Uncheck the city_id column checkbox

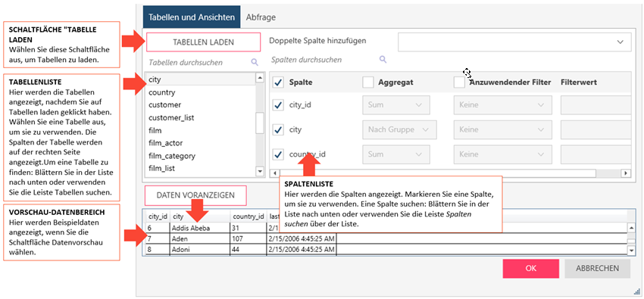click(x=279, y=105)
